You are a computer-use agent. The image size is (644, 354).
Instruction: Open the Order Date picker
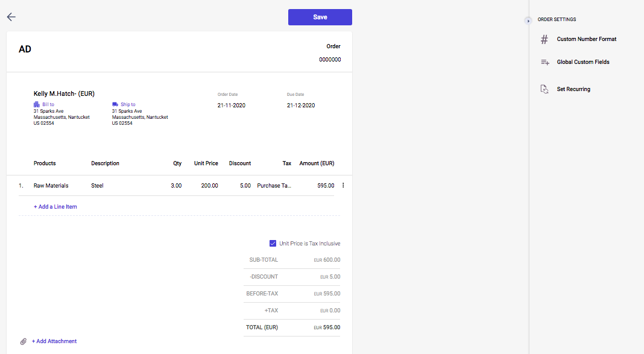pyautogui.click(x=232, y=105)
